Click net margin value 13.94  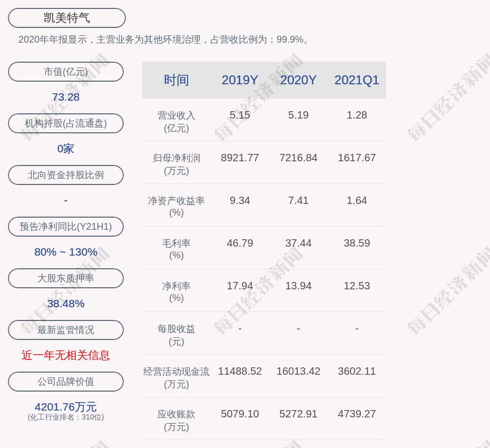click(x=298, y=286)
